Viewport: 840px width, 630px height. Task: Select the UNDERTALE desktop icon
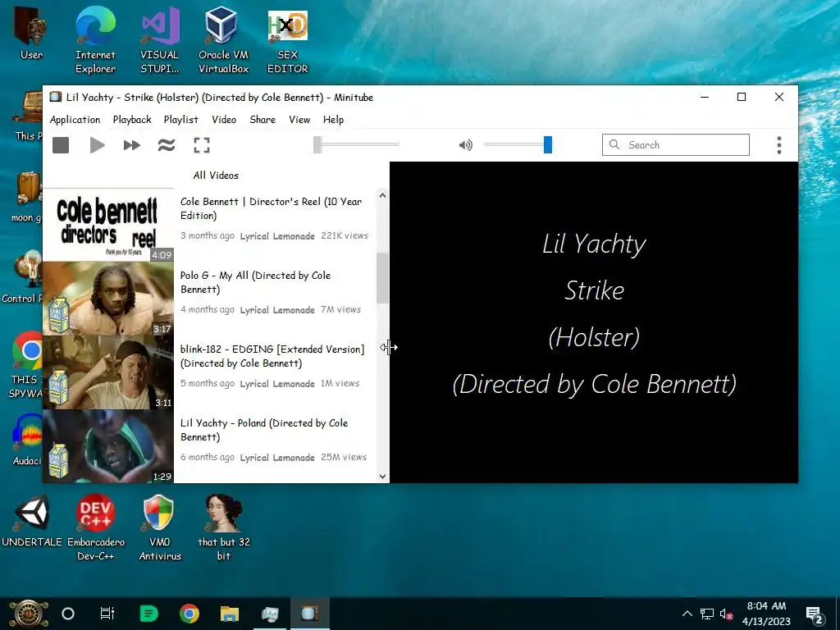click(x=32, y=519)
